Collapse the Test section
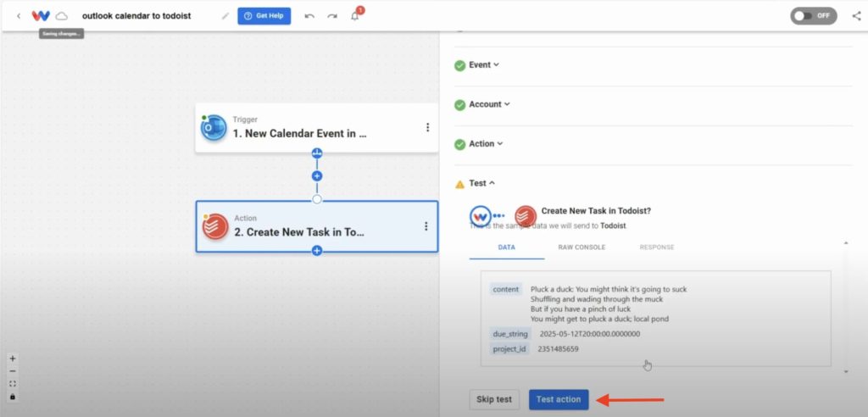Screen dimensions: 868x417 click(x=482, y=183)
